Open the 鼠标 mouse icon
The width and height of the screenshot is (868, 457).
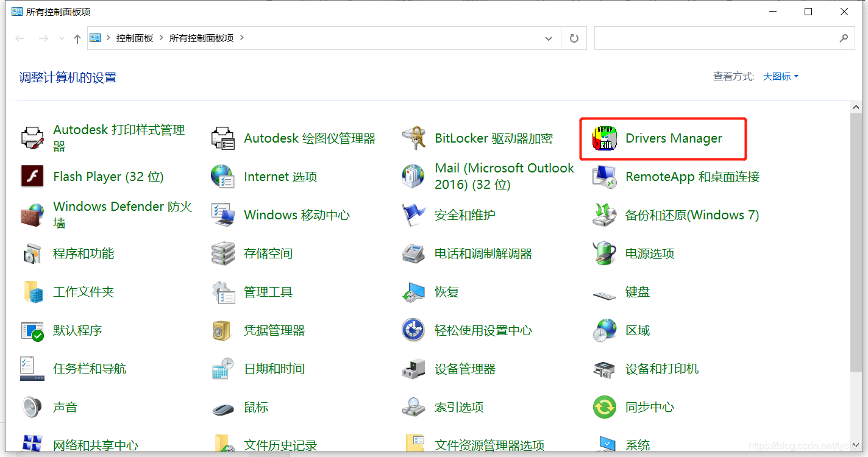point(223,408)
